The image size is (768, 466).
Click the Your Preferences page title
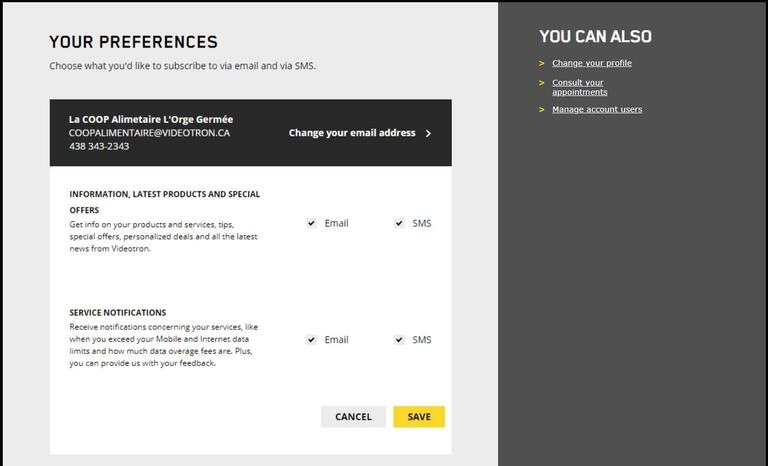click(x=133, y=42)
